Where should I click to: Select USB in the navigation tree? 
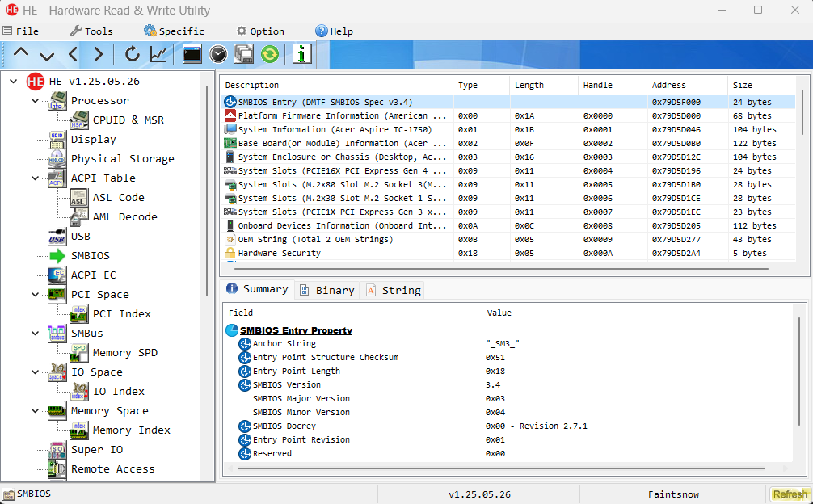(80, 237)
